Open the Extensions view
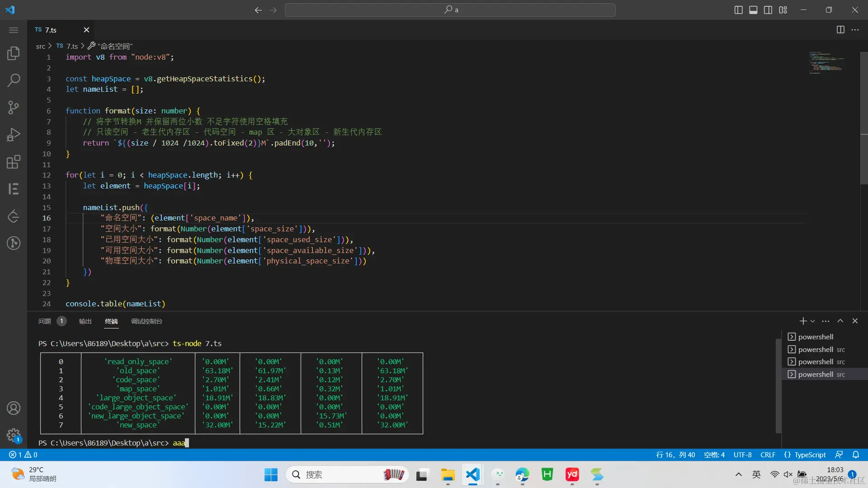 coord(14,162)
